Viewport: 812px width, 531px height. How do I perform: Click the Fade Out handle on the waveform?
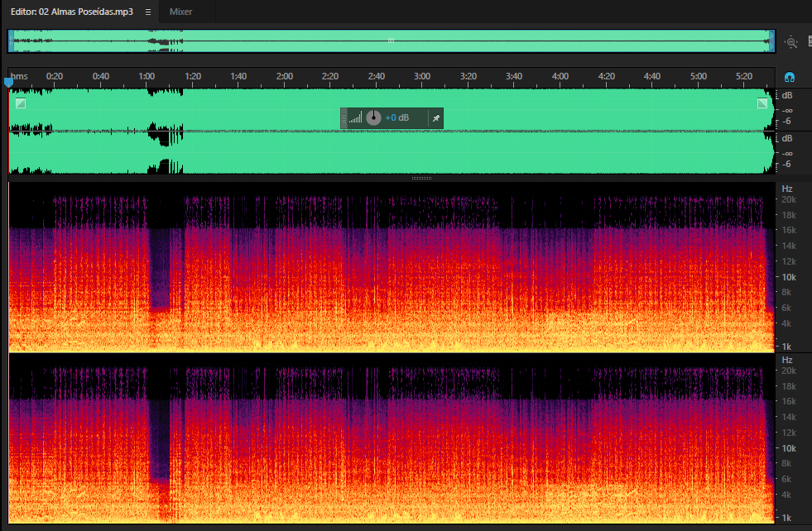tap(762, 103)
